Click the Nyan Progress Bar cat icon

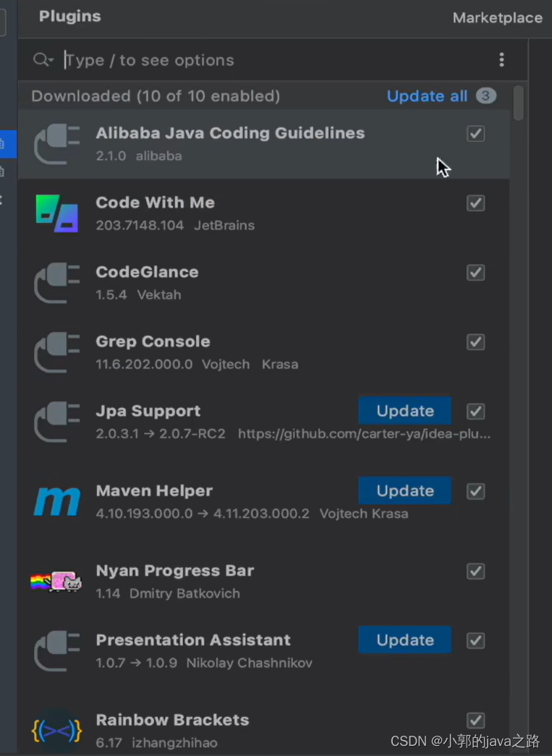(57, 582)
